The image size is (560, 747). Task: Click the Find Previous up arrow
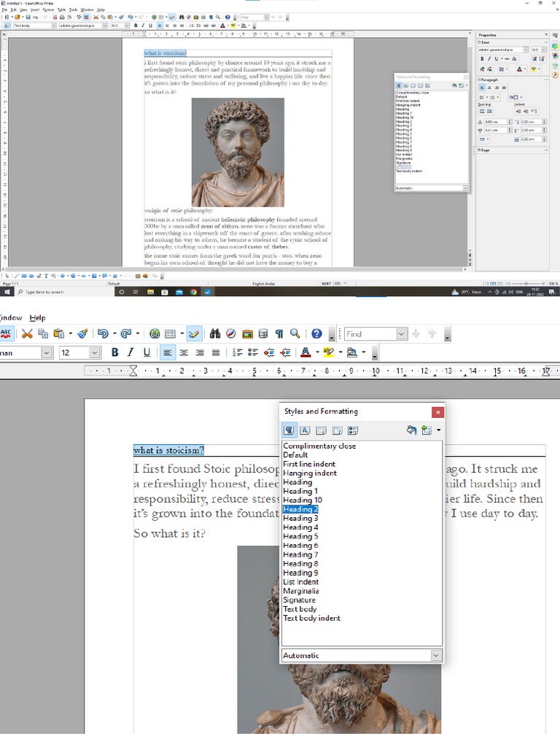432,334
